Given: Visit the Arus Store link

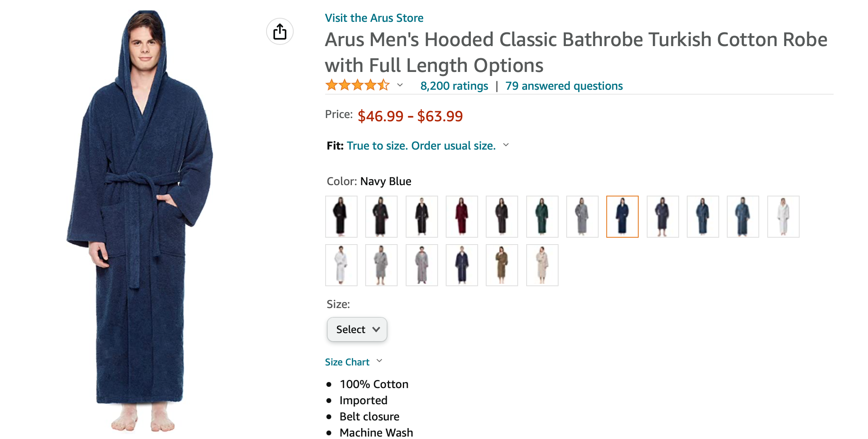Looking at the screenshot, I should pyautogui.click(x=374, y=18).
